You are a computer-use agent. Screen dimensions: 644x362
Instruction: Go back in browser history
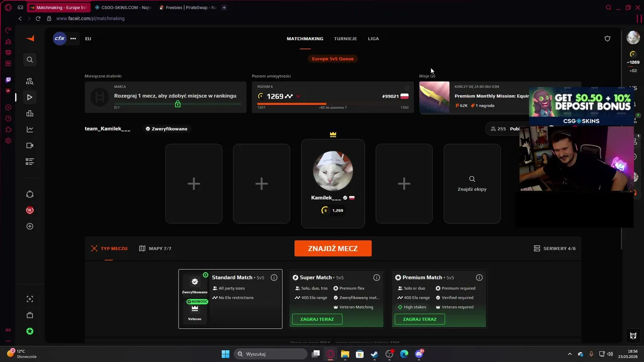(x=20, y=19)
